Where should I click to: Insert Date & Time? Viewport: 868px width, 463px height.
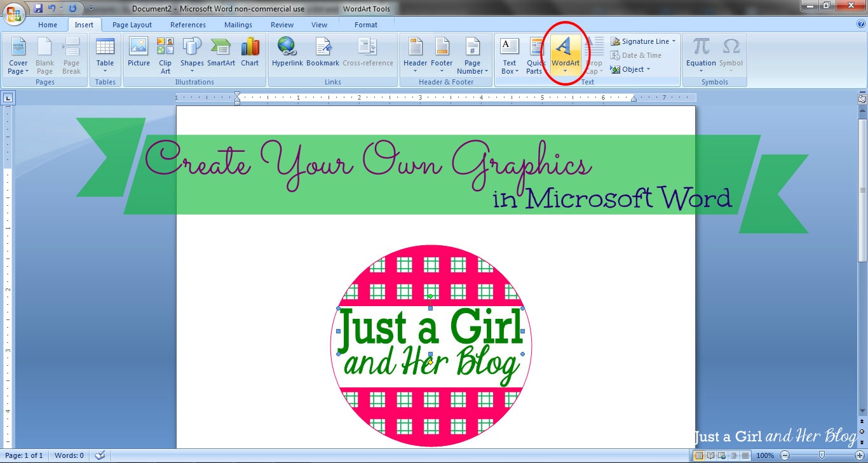pos(636,55)
